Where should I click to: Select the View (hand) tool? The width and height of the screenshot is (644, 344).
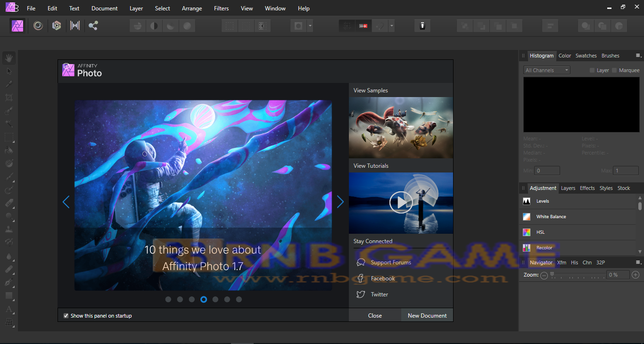[9, 58]
